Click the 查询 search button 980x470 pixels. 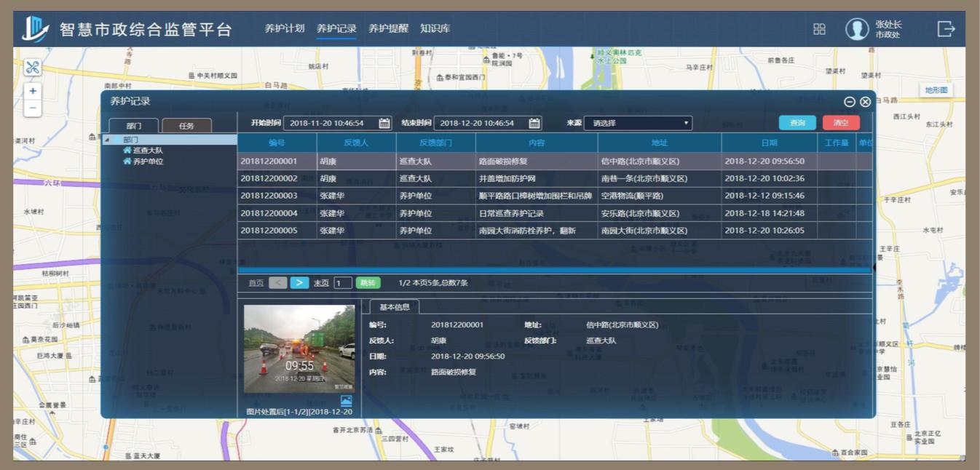click(797, 123)
